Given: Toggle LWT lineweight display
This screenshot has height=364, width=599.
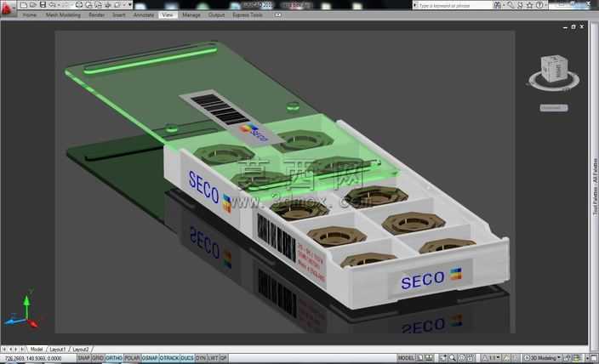Looking at the screenshot, I should point(213,358).
